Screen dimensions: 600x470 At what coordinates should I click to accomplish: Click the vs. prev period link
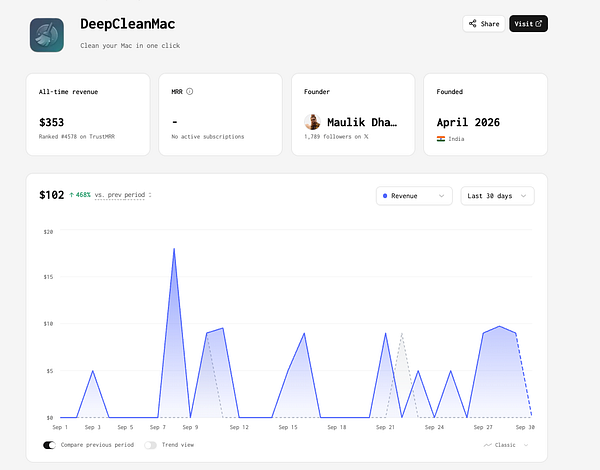120,195
